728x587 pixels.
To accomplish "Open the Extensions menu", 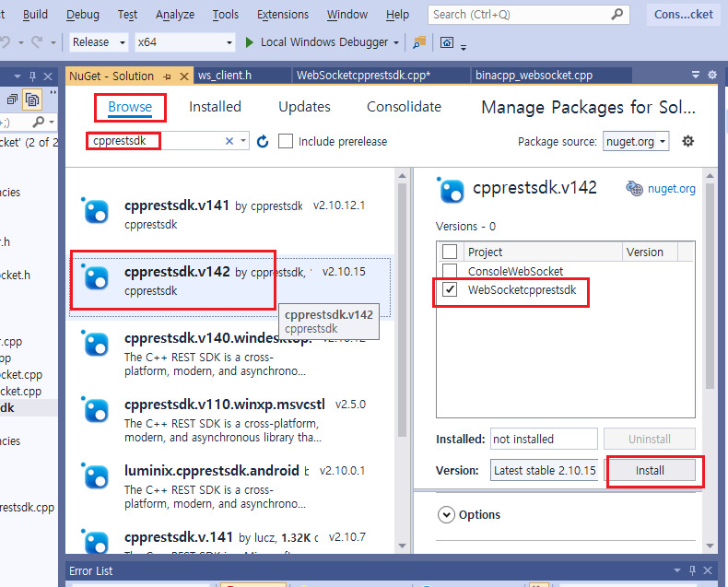I will (283, 15).
